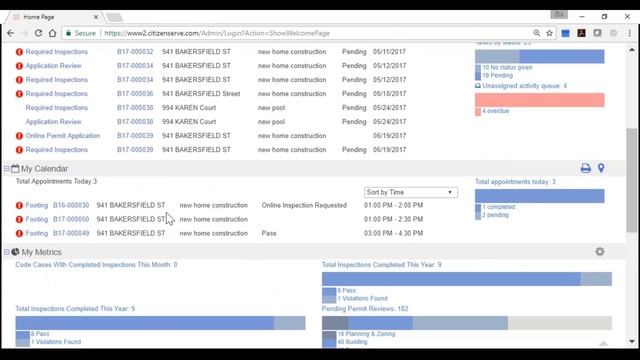The image size is (640, 360).
Task: Open map pin icon in My Calendar
Action: 601,168
